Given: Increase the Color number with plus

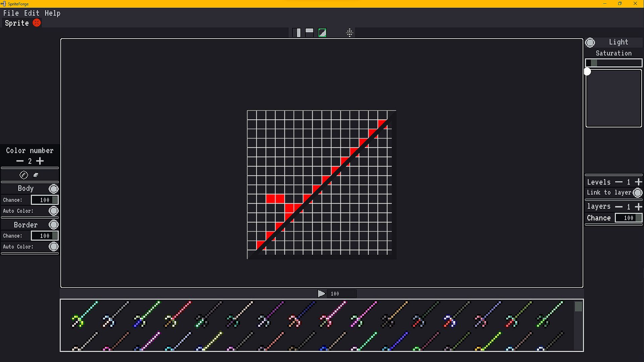Looking at the screenshot, I should pos(40,161).
